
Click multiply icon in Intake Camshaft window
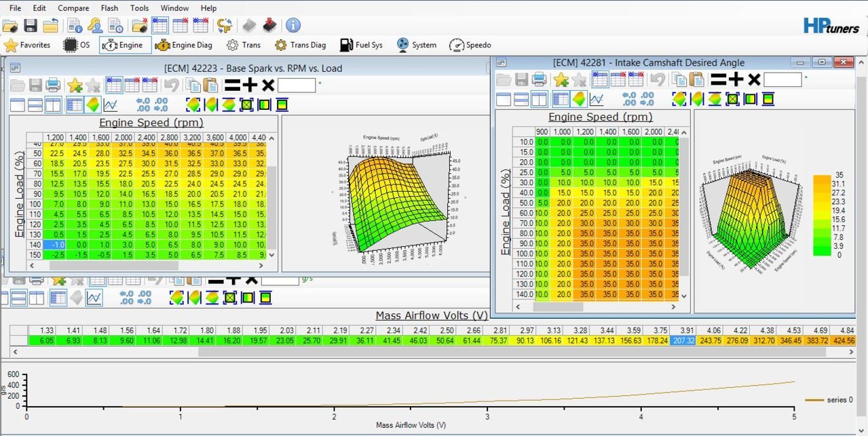tap(754, 79)
